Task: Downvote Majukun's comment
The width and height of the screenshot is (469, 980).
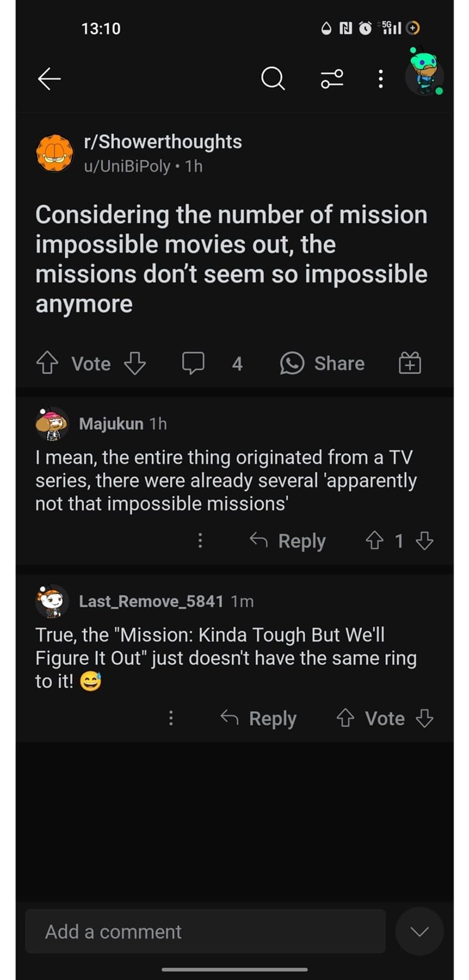Action: pyautogui.click(x=424, y=540)
